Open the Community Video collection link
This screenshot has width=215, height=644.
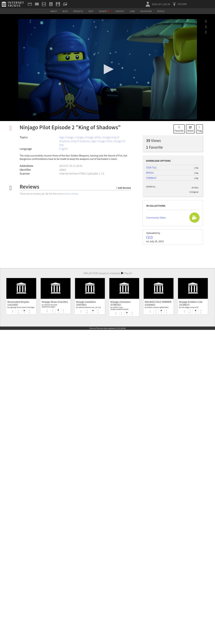tap(156, 218)
